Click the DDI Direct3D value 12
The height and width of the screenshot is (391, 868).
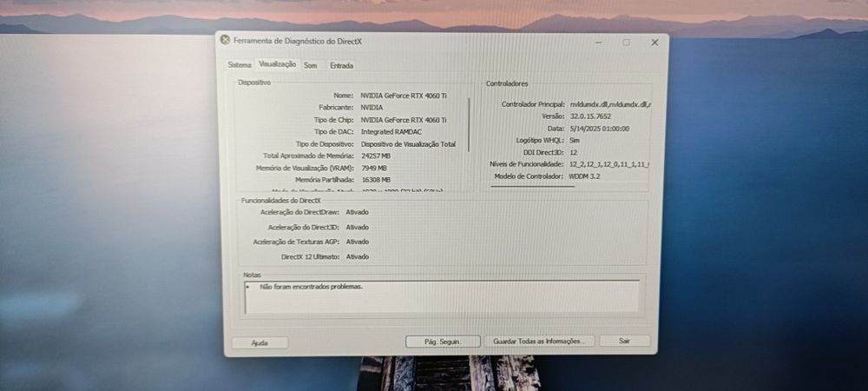click(x=574, y=152)
